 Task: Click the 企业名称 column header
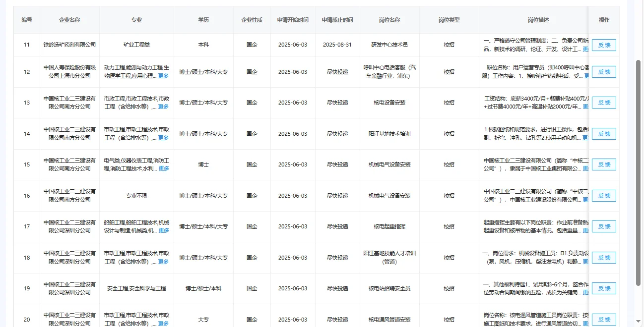[x=69, y=20]
